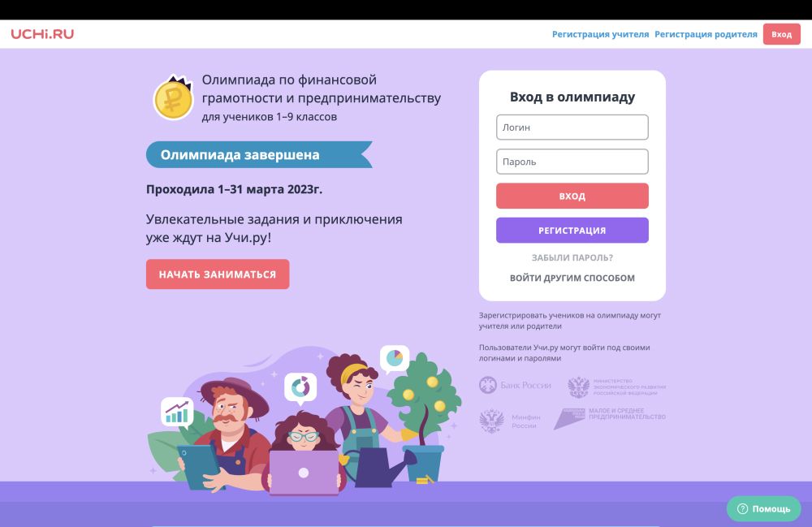Open Регистрация родителя link
The width and height of the screenshot is (812, 527).
tap(706, 34)
